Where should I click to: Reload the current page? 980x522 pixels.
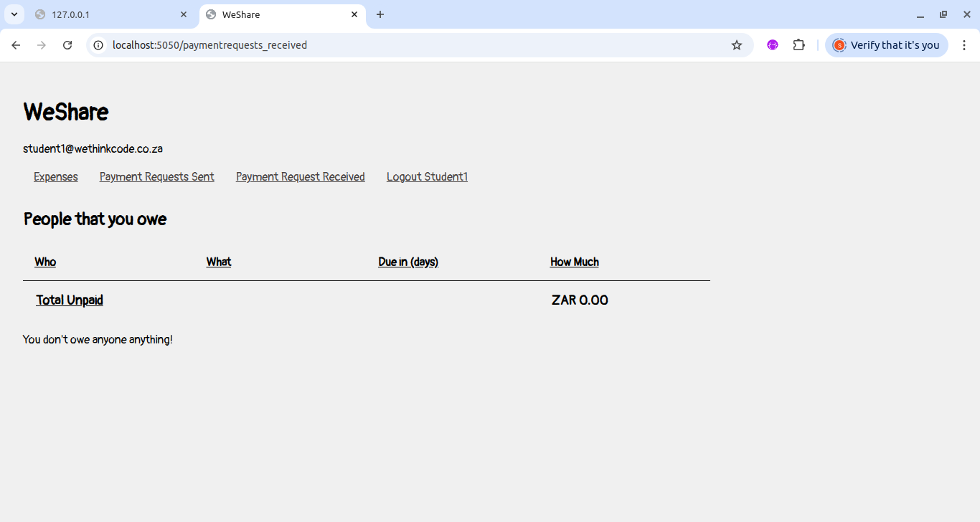pyautogui.click(x=67, y=44)
